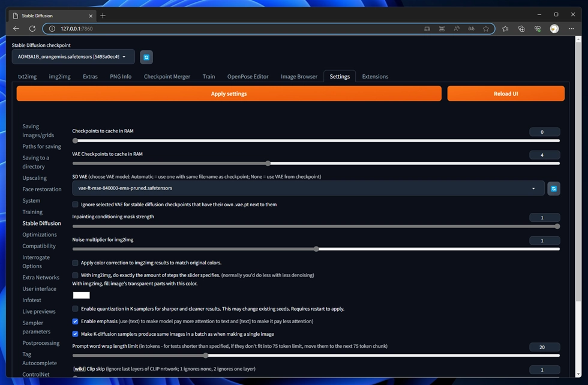The height and width of the screenshot is (385, 588).
Task: Open browser Settings and more menu
Action: point(571,29)
